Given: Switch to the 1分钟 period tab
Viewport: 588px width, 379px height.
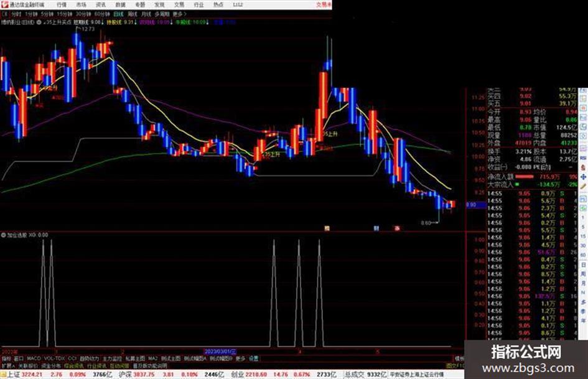Looking at the screenshot, I should (x=31, y=14).
